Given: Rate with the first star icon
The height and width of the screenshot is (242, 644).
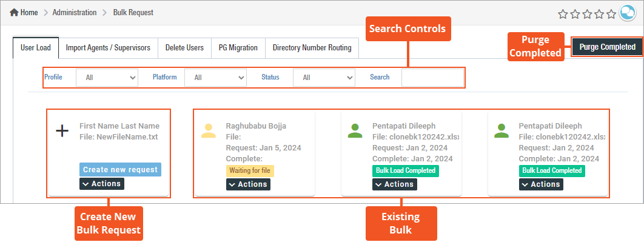Looking at the screenshot, I should [x=563, y=15].
